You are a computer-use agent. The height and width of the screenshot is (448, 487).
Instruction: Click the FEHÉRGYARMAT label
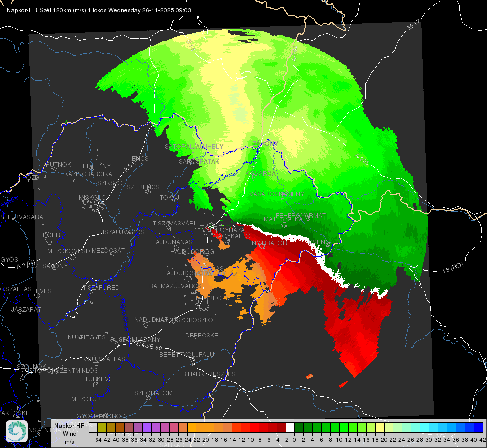coord(300,215)
